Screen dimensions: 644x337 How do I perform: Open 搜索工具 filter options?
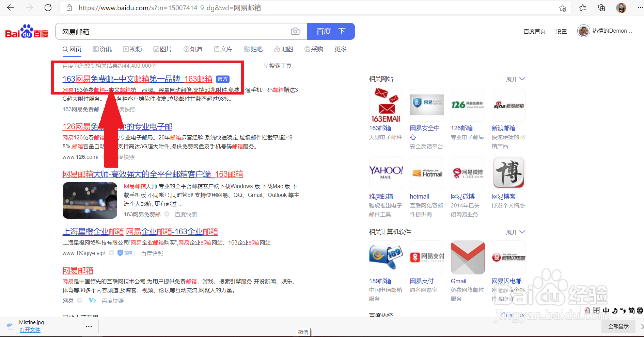278,66
